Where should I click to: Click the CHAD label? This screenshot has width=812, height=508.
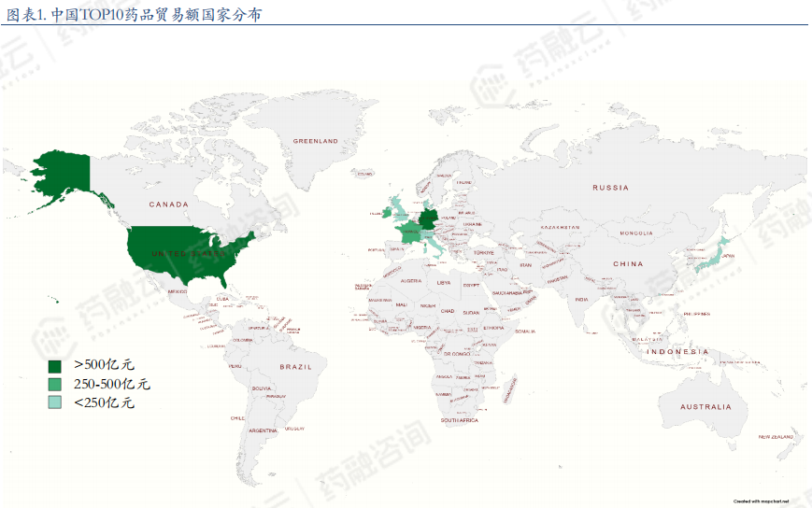click(x=448, y=311)
